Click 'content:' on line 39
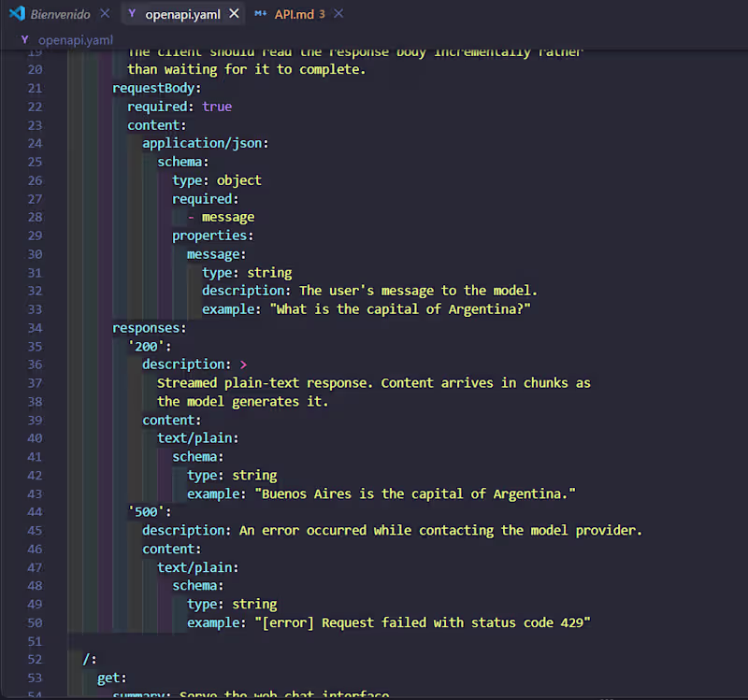 pyautogui.click(x=172, y=421)
